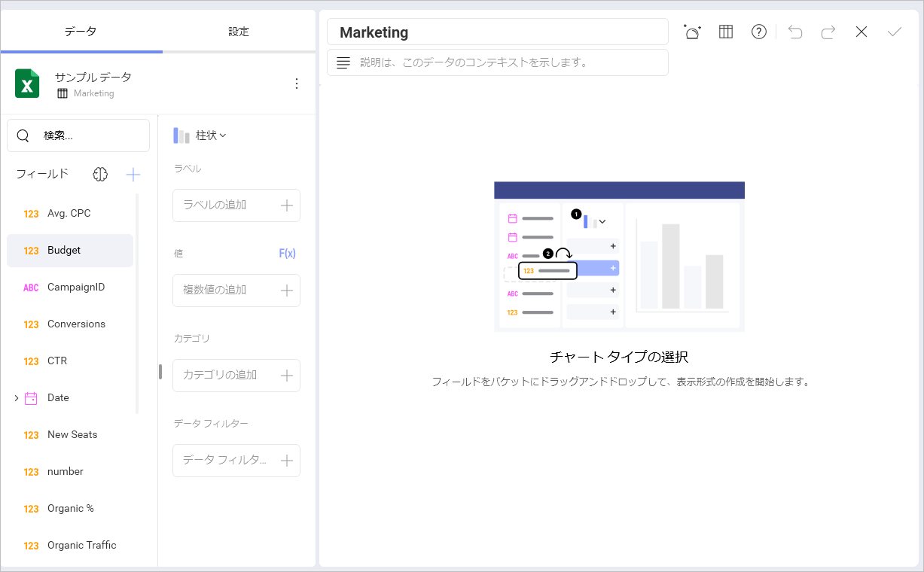The height and width of the screenshot is (572, 924).
Task: Select the Budget field
Action: (70, 250)
